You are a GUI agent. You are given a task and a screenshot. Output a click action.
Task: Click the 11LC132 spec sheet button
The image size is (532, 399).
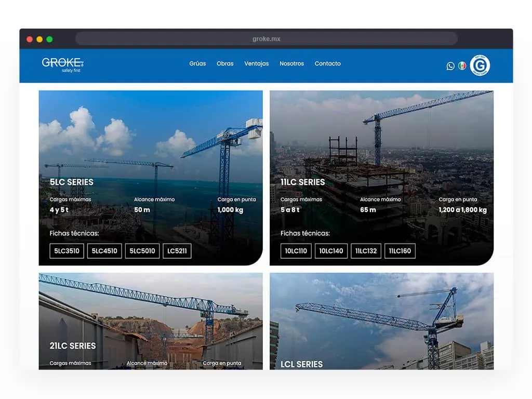(x=366, y=251)
